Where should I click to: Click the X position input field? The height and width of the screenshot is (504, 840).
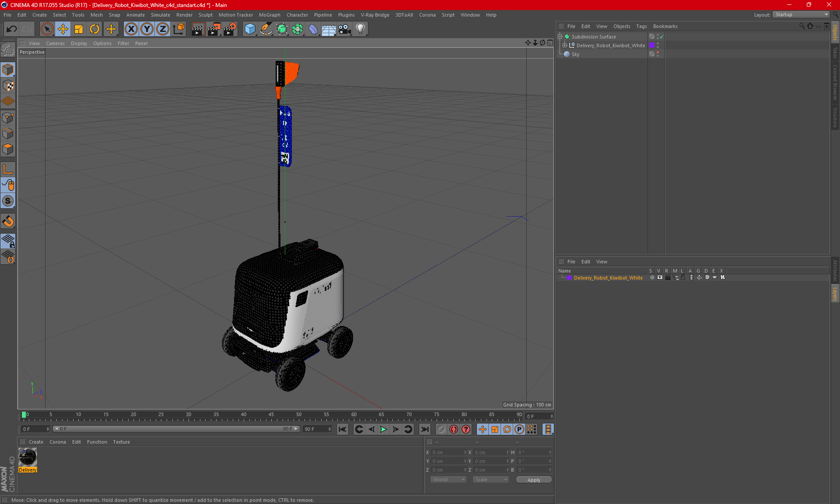tap(449, 452)
